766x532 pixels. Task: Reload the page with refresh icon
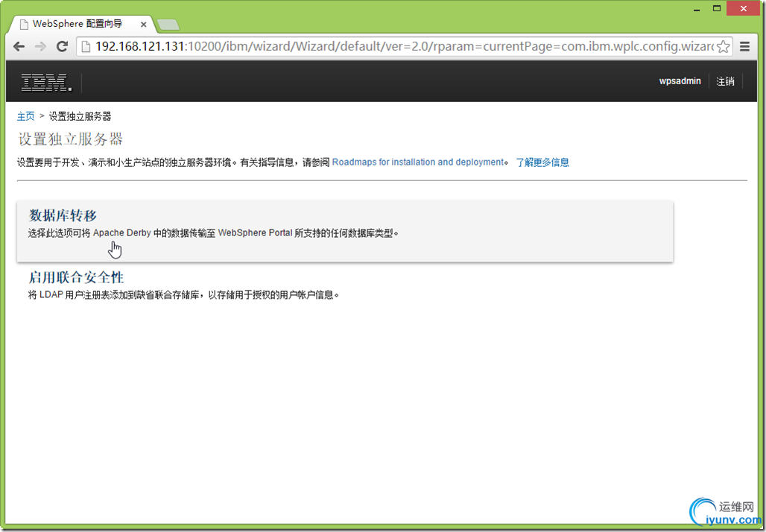(x=62, y=46)
